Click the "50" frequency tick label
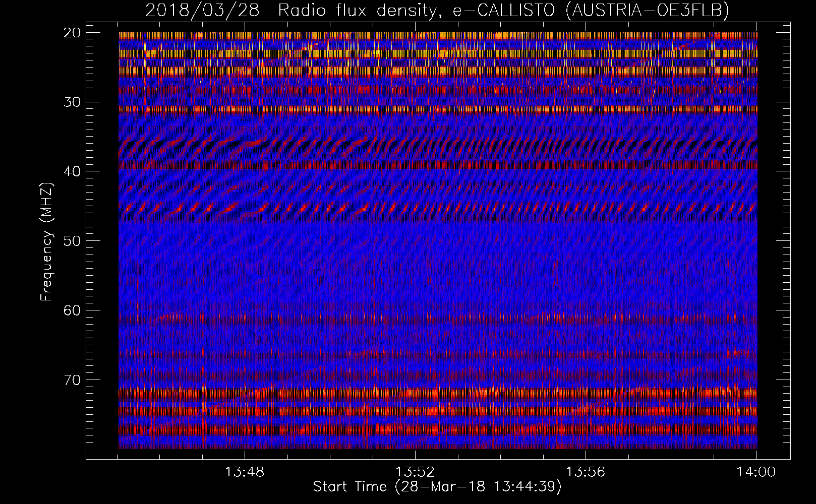This screenshot has width=816, height=504. click(x=73, y=241)
